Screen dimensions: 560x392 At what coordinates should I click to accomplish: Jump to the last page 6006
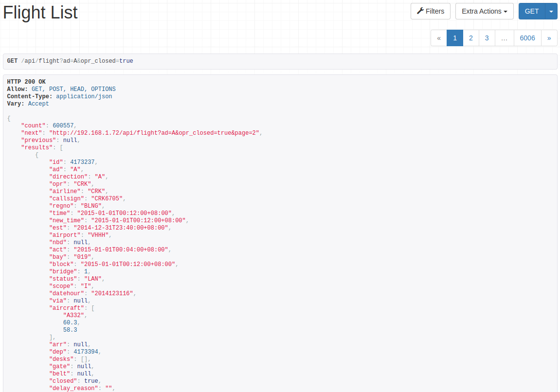[x=527, y=37]
